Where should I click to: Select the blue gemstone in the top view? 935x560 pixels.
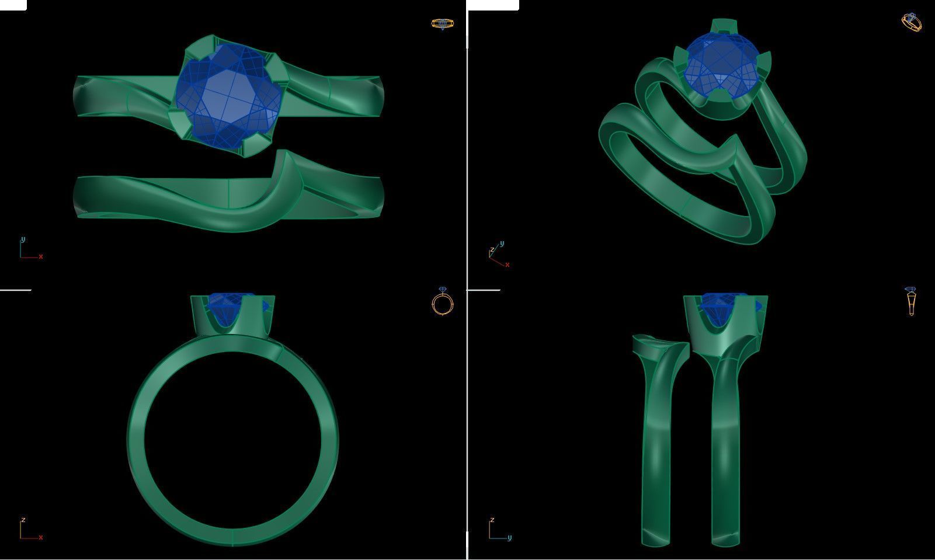(x=229, y=96)
